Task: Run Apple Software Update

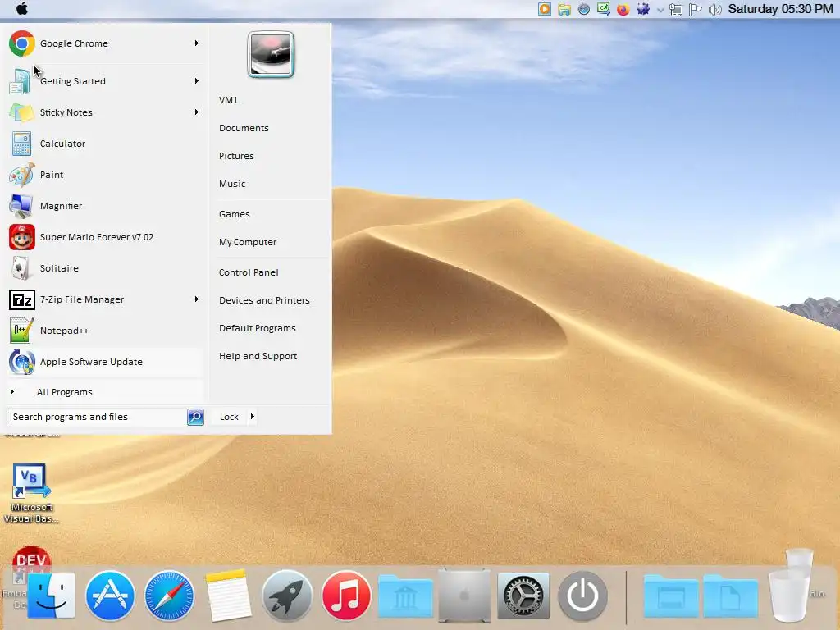Action: pos(104,362)
